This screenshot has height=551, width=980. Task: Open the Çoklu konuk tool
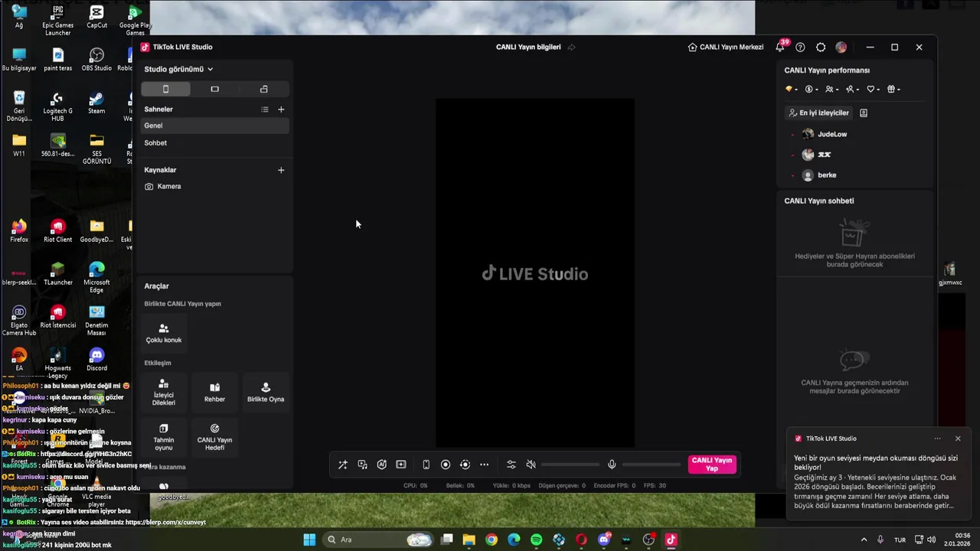point(164,333)
